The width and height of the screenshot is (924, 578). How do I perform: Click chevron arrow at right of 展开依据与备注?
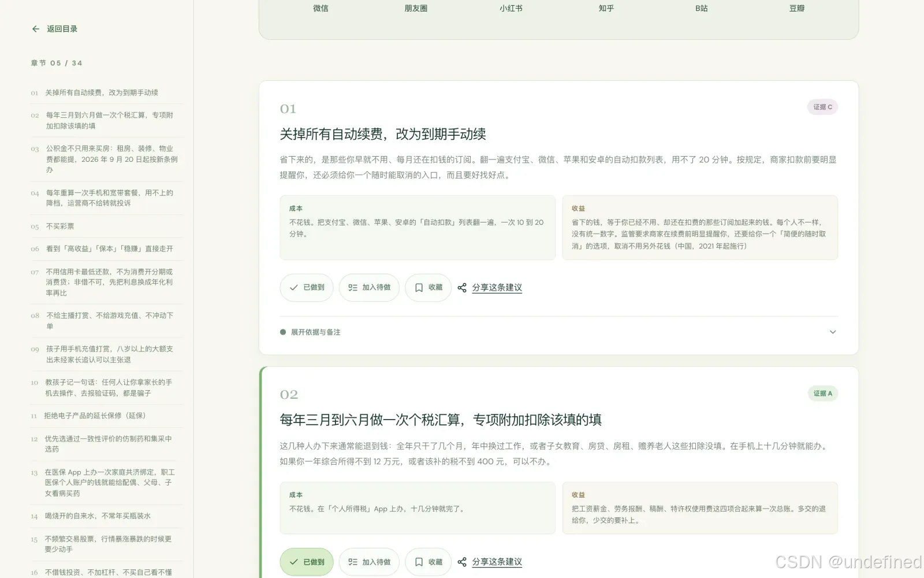pos(833,332)
